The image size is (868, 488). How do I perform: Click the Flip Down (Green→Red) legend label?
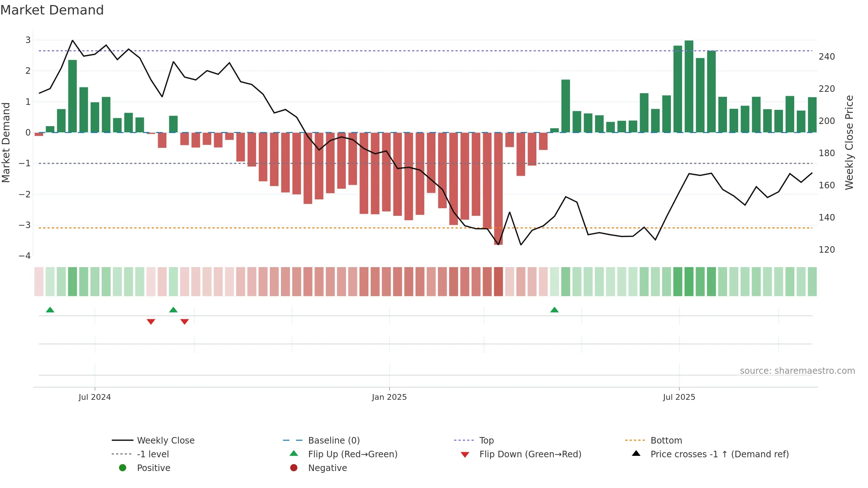pos(531,454)
